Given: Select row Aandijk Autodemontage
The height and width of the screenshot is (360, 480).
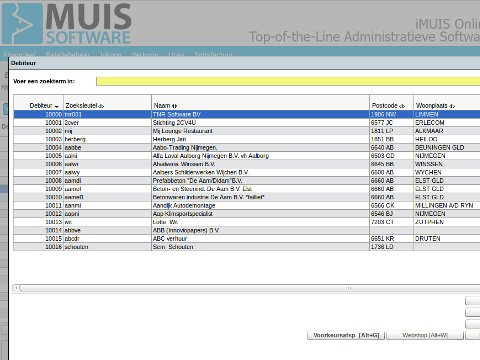Looking at the screenshot, I should (247, 205).
